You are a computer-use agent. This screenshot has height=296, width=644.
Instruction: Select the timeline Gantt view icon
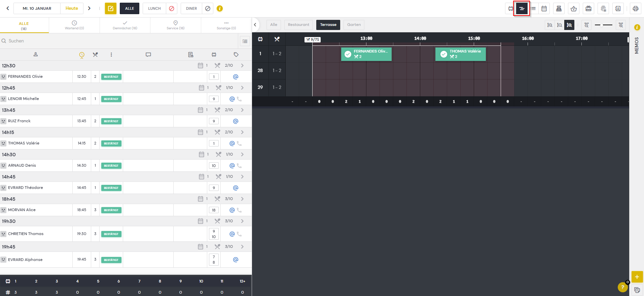point(522,8)
